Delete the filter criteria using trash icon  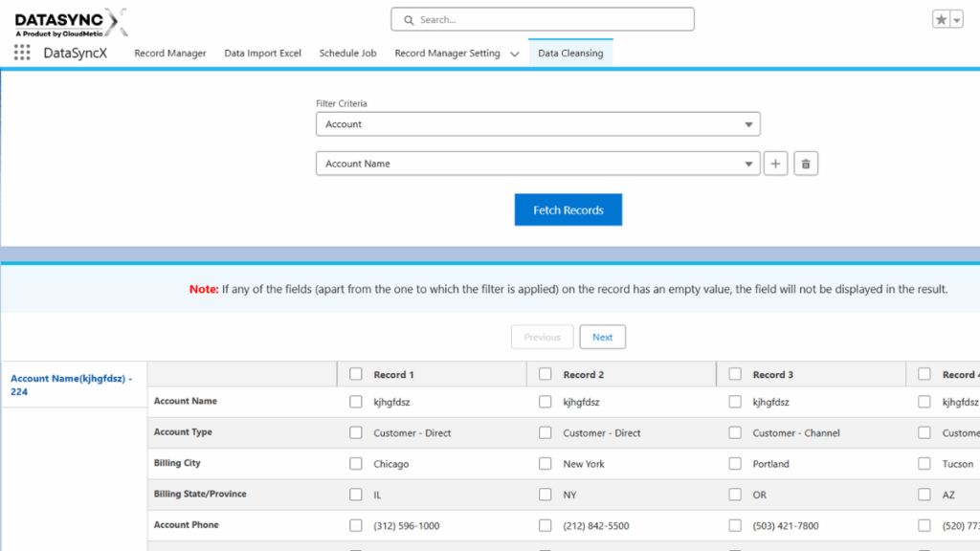pos(806,163)
